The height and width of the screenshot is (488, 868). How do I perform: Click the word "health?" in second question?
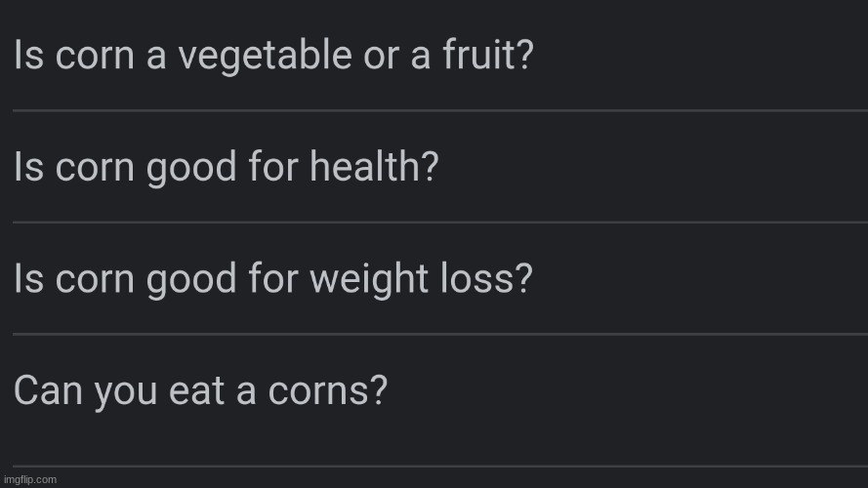tap(374, 166)
